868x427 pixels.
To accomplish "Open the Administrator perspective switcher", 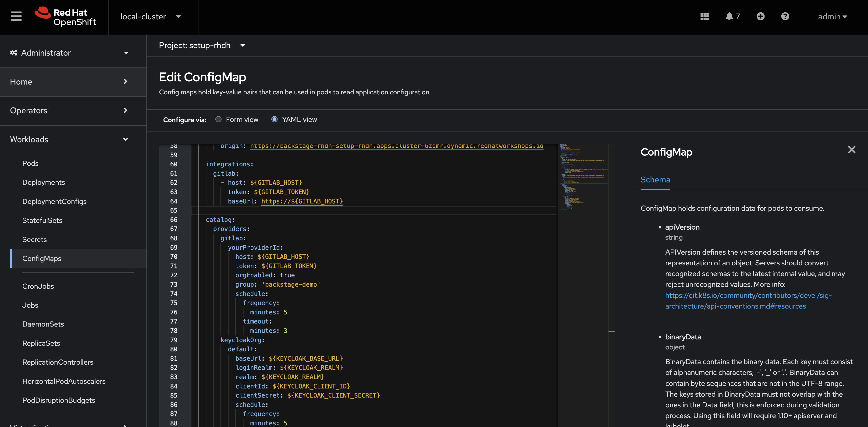I will pyautogui.click(x=73, y=53).
